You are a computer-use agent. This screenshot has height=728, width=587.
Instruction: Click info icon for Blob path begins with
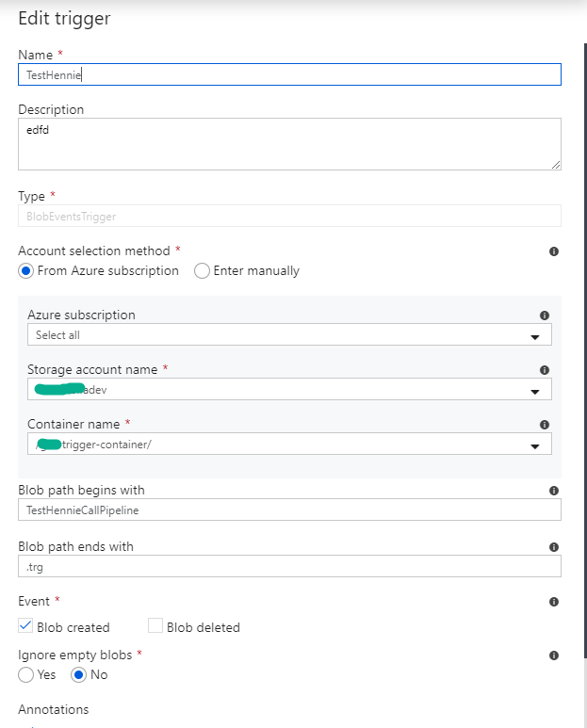tap(554, 491)
